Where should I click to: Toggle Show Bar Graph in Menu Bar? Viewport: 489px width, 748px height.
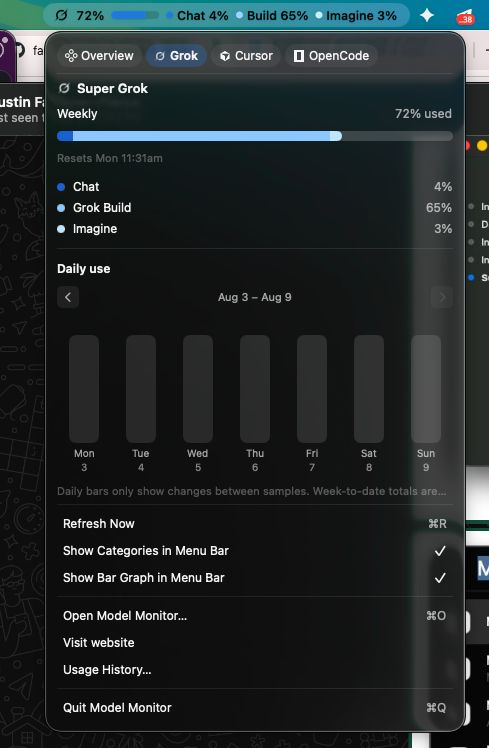click(x=255, y=578)
